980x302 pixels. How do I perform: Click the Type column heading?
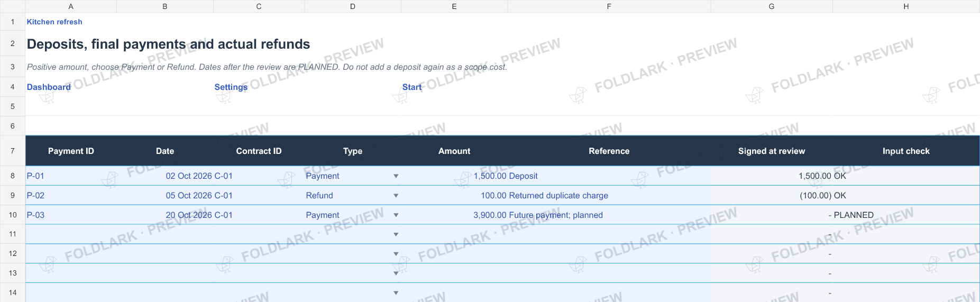[x=353, y=151]
